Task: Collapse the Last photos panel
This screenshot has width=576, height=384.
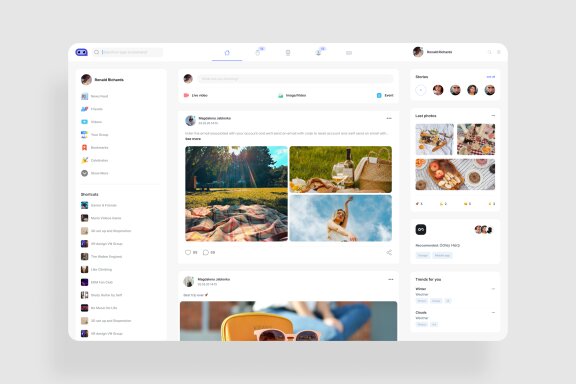Action: click(493, 116)
